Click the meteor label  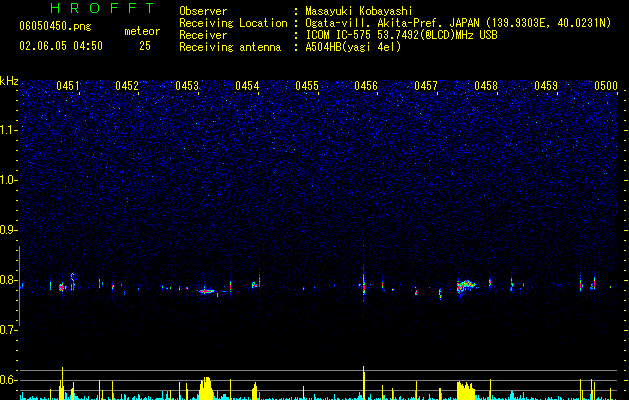click(x=142, y=31)
